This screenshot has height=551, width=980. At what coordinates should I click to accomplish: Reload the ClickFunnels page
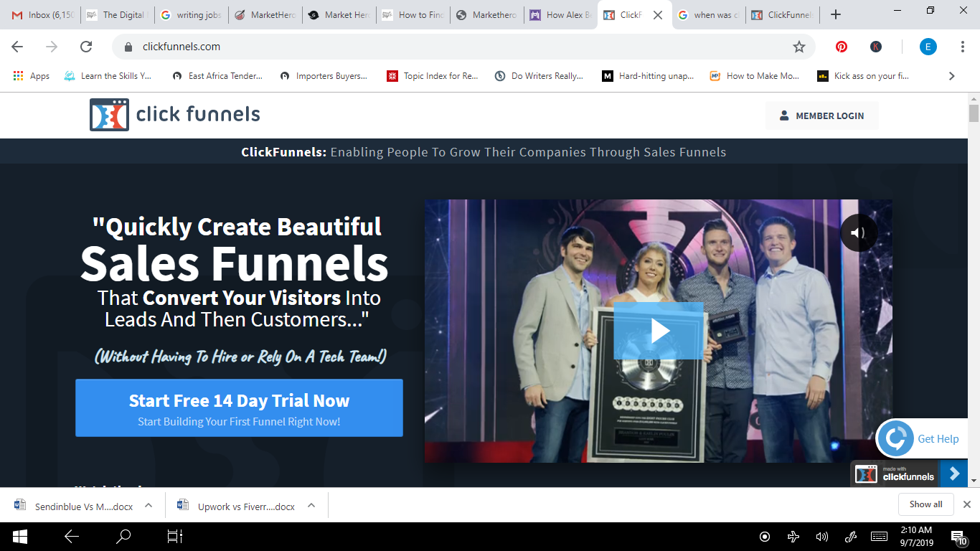[x=86, y=47]
